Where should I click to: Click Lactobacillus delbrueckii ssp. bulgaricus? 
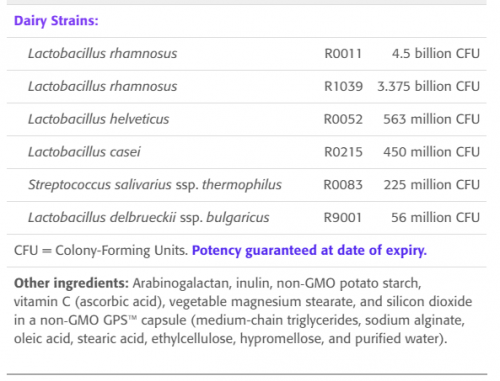coord(148,218)
